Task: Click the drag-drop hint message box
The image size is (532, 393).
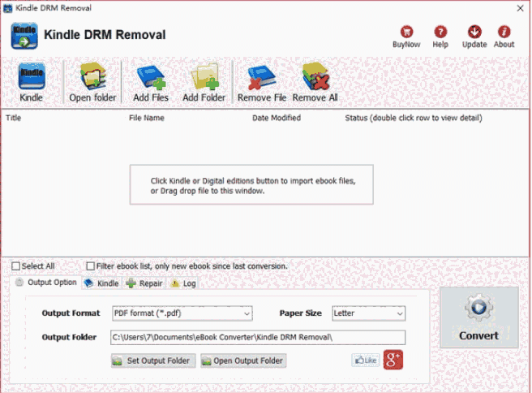Action: click(x=251, y=185)
